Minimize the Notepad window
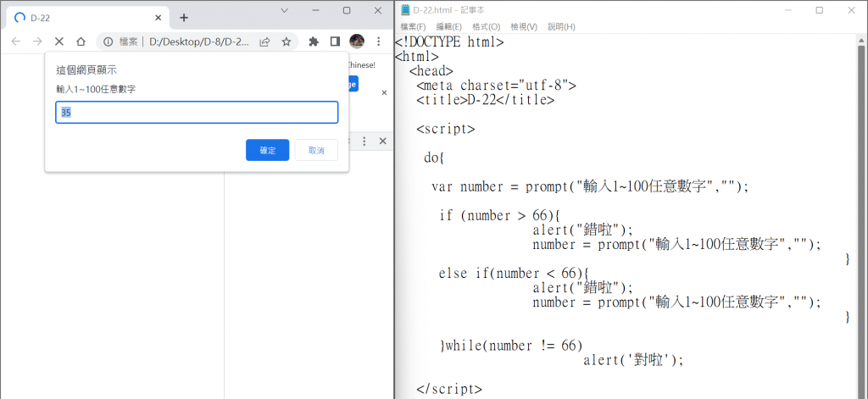This screenshot has height=399, width=868. (788, 10)
